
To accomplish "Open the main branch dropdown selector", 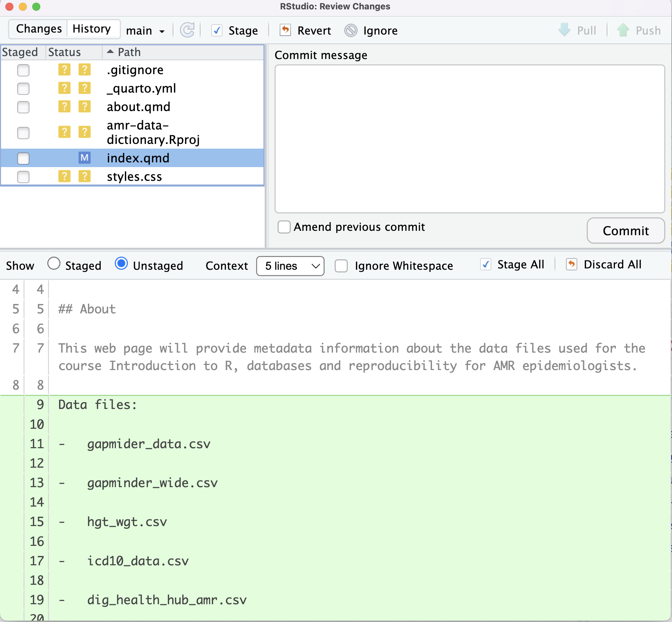I will [x=145, y=29].
